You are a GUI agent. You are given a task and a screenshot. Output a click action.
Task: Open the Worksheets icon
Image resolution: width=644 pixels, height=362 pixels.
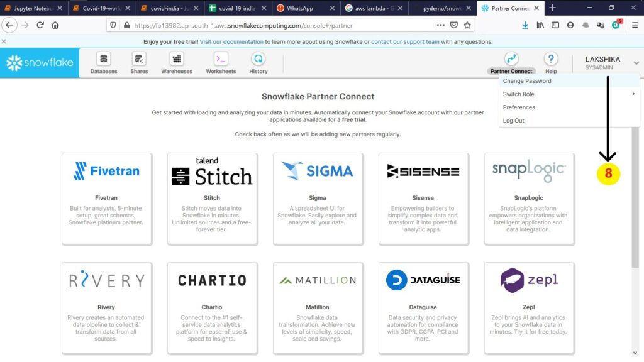click(x=221, y=59)
